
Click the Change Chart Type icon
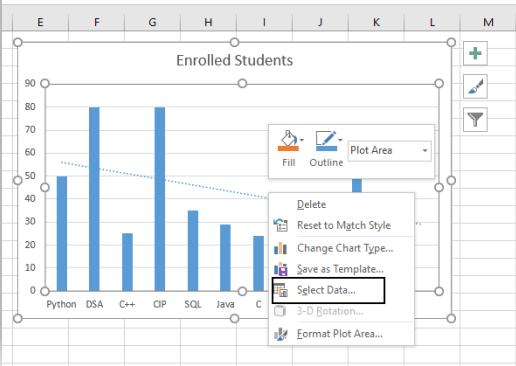(280, 248)
